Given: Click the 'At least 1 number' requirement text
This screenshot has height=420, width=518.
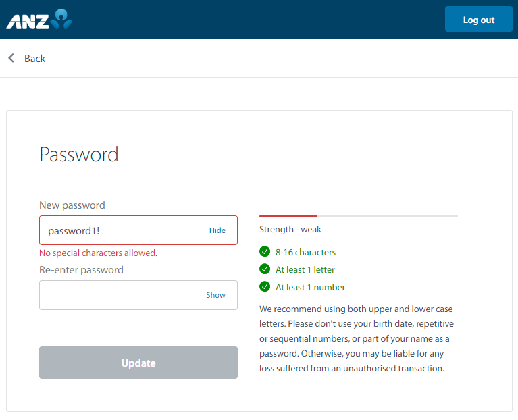Looking at the screenshot, I should click(x=310, y=288).
